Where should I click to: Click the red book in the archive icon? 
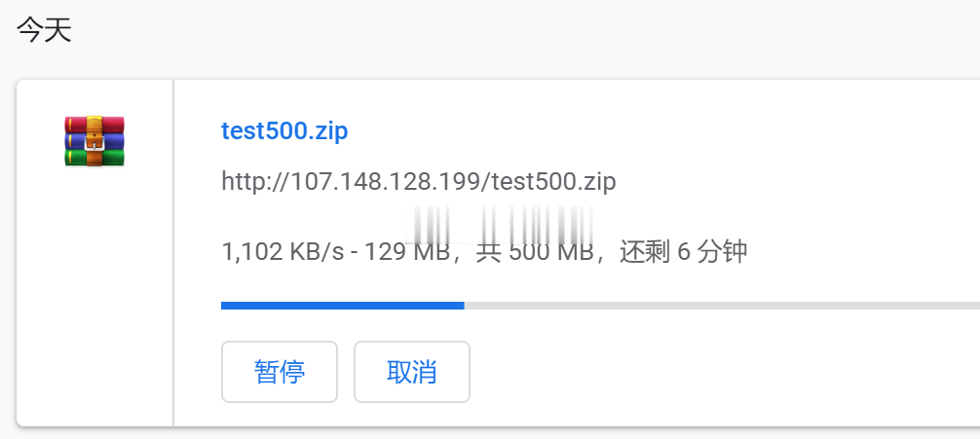pos(94,125)
